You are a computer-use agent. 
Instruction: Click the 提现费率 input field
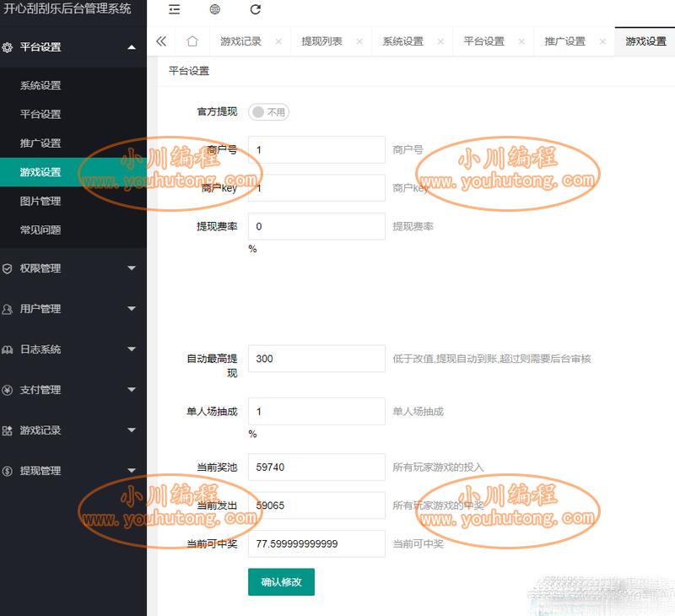pyautogui.click(x=316, y=226)
